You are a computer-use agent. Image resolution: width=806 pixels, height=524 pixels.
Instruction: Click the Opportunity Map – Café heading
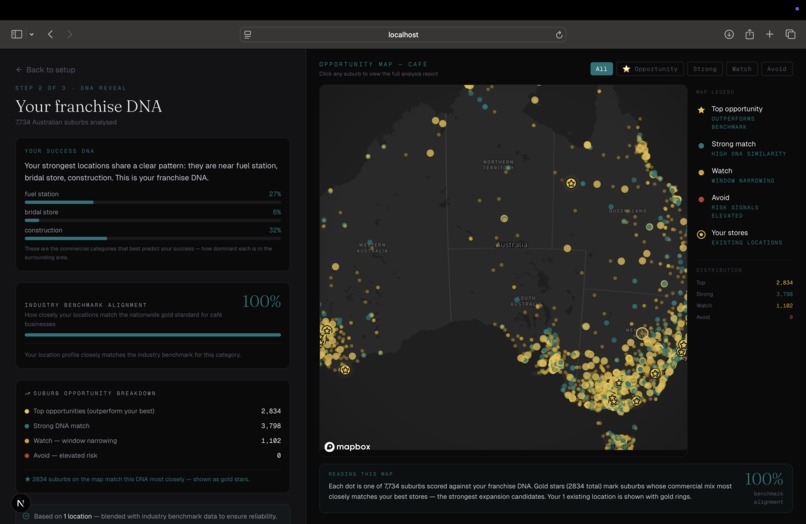[x=373, y=64]
